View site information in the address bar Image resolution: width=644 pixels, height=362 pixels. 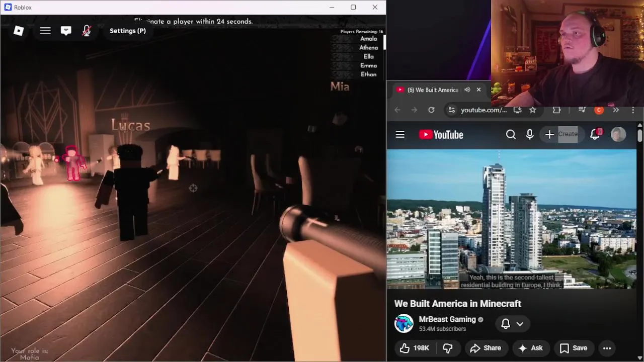pyautogui.click(x=451, y=110)
